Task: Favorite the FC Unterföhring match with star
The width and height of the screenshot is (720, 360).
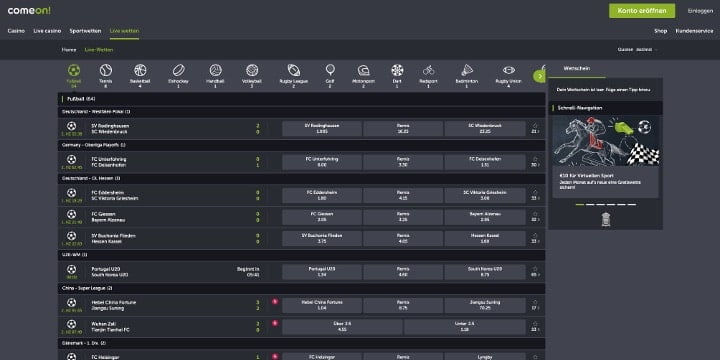Action: point(535,159)
